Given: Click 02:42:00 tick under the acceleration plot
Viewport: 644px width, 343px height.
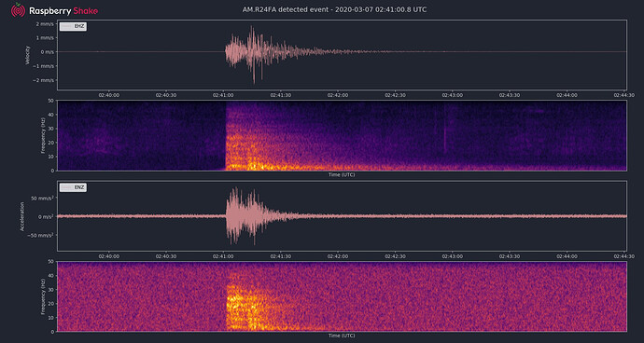Looking at the screenshot, I should (338, 256).
